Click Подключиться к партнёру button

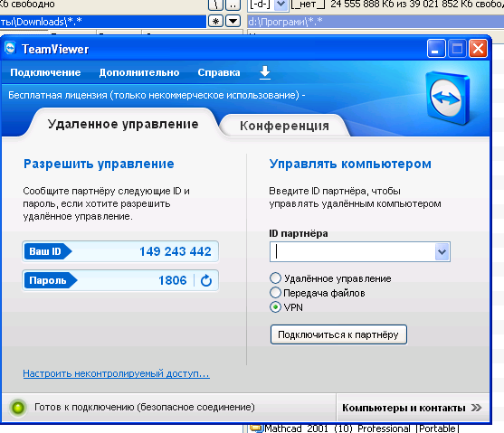point(338,334)
